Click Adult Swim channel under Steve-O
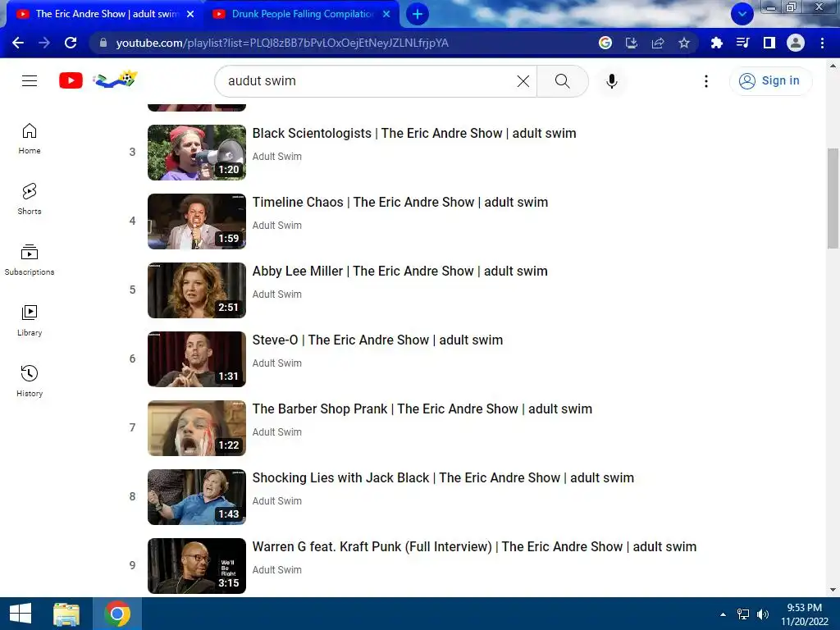This screenshot has width=840, height=630. tap(277, 363)
